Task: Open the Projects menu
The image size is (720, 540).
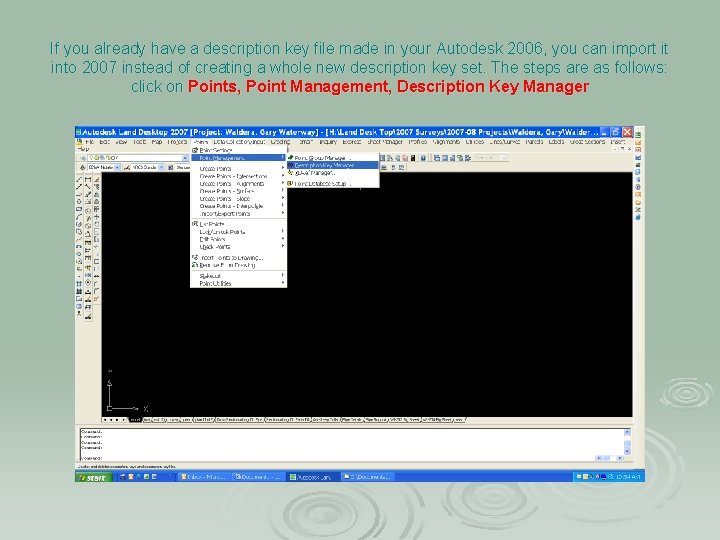Action: (177, 142)
